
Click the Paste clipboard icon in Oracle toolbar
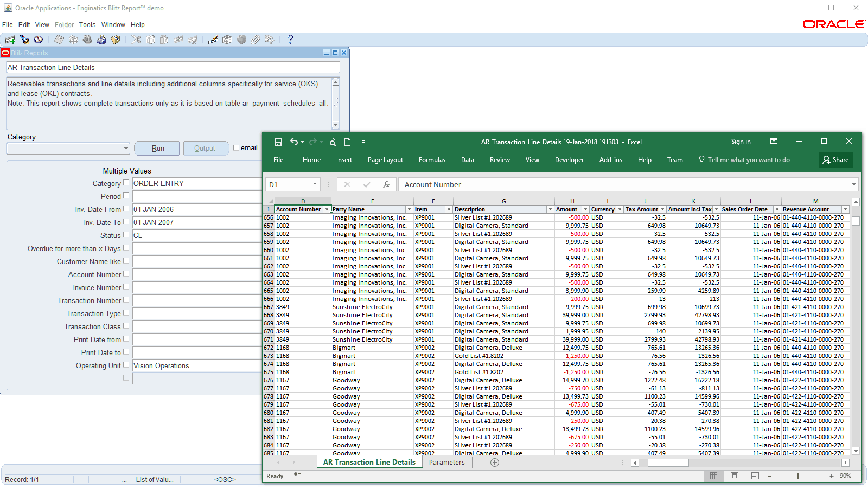[x=164, y=40]
